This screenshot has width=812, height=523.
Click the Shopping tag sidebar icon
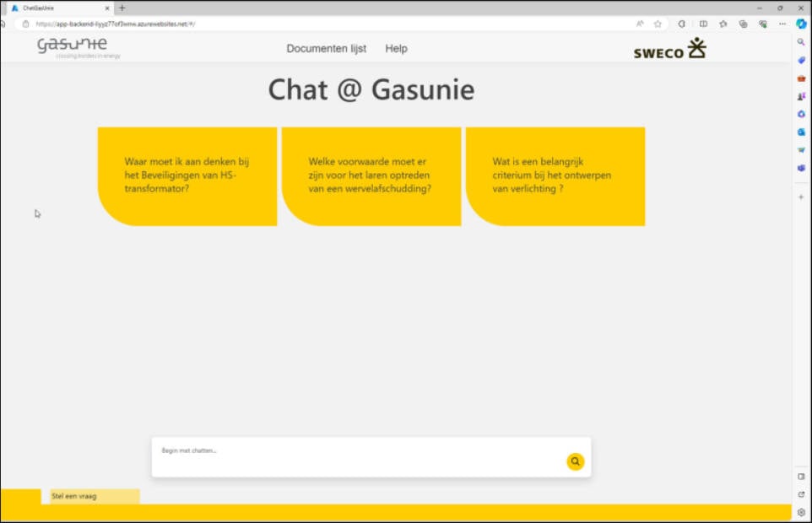(801, 60)
